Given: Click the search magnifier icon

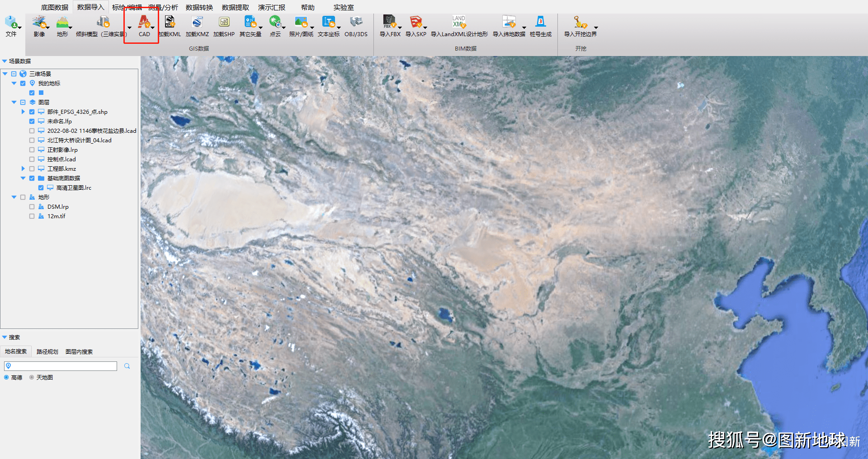Looking at the screenshot, I should (127, 366).
